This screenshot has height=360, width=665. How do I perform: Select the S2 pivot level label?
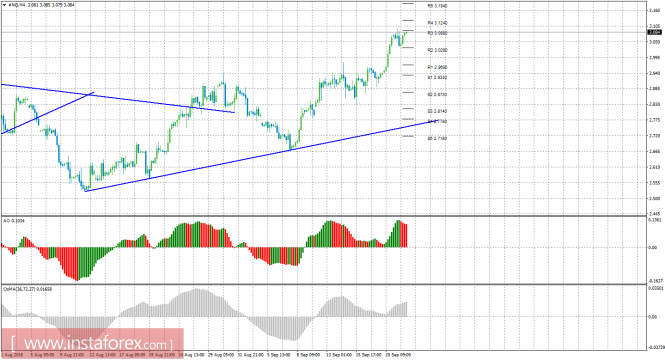click(x=437, y=95)
